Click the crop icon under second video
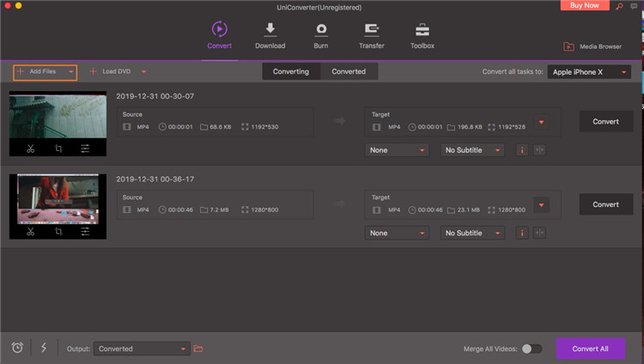 tap(58, 231)
